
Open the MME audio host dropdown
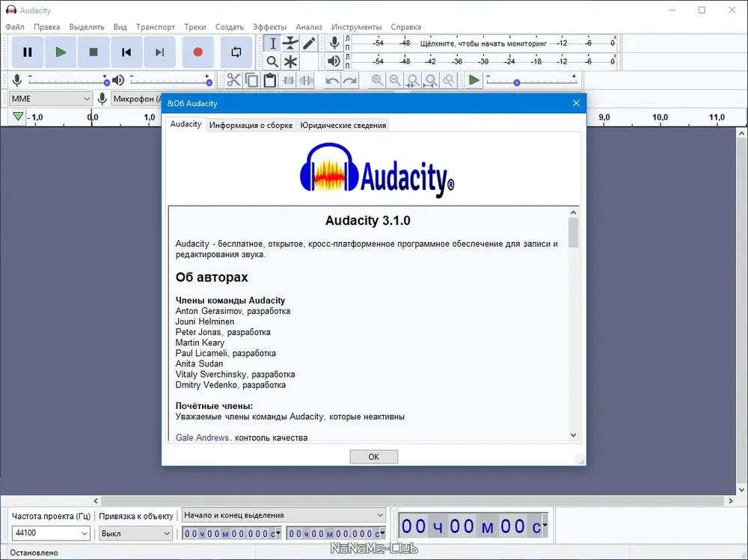[x=51, y=99]
